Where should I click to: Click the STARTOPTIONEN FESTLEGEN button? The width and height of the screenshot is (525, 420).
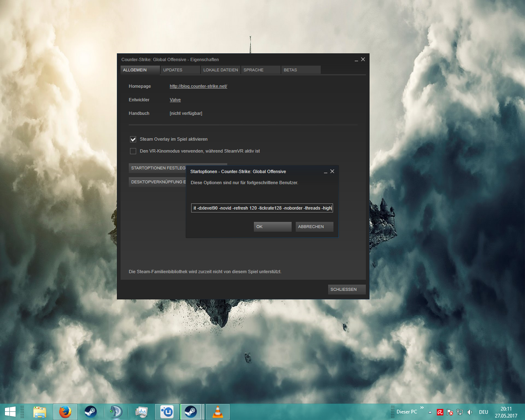click(x=157, y=168)
